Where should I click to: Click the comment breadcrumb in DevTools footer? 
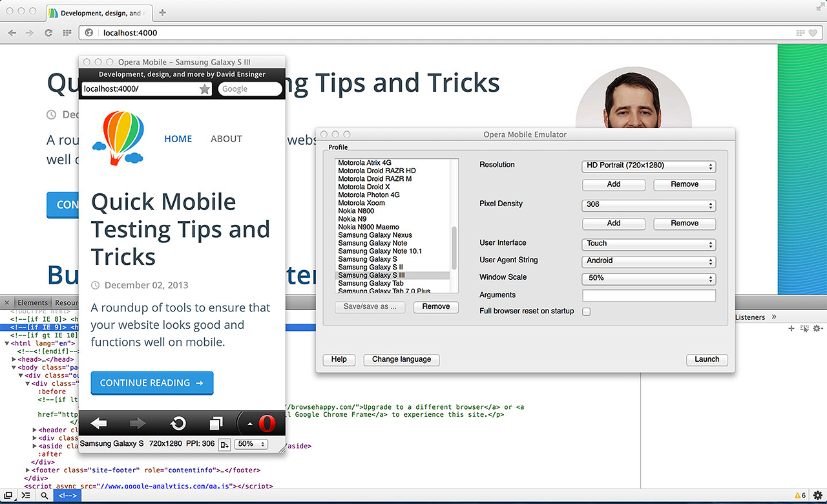pyautogui.click(x=67, y=496)
